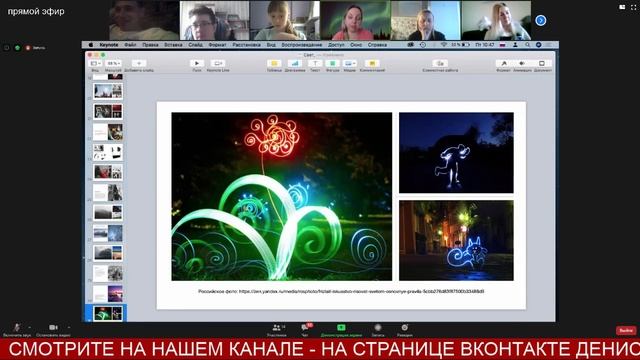Click the battery status in menu bar
The height and width of the screenshot is (360, 640).
[x=460, y=45]
